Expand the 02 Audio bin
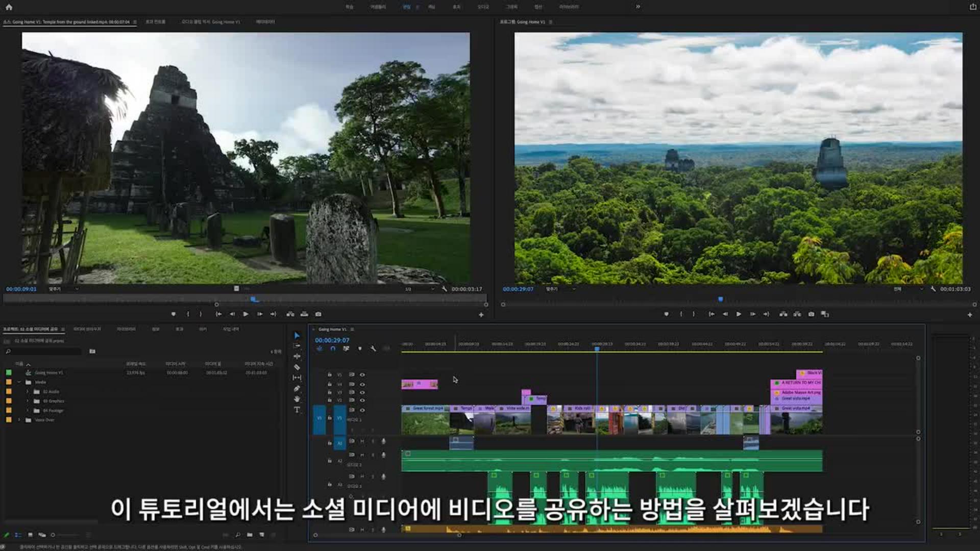 click(x=28, y=392)
